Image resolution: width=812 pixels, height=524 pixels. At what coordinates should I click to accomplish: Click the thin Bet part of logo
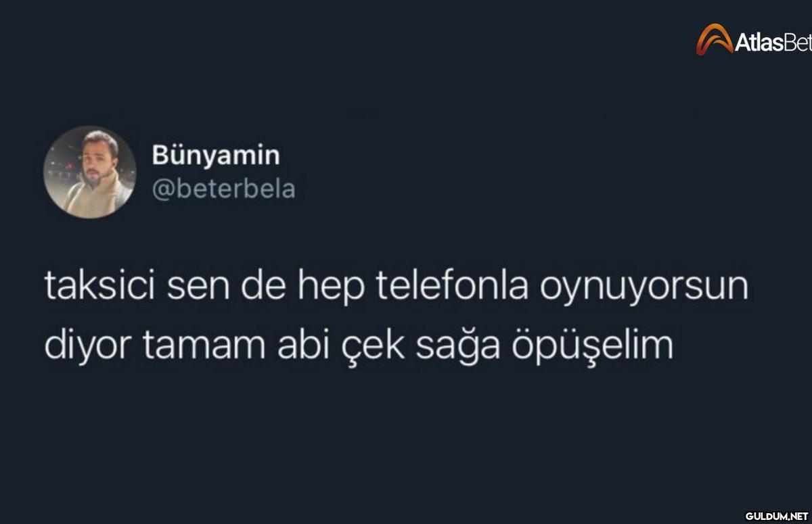[x=797, y=43]
